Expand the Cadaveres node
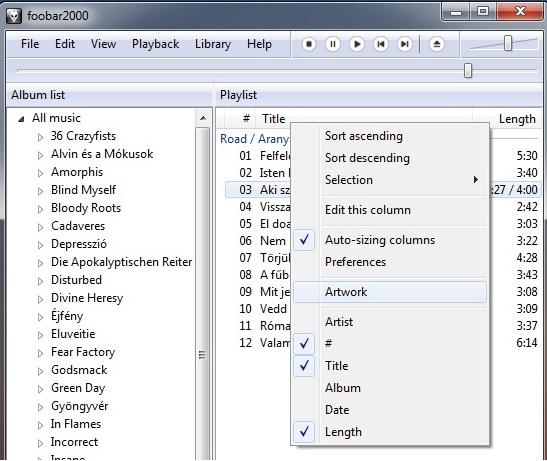The width and height of the screenshot is (547, 461). [x=40, y=227]
